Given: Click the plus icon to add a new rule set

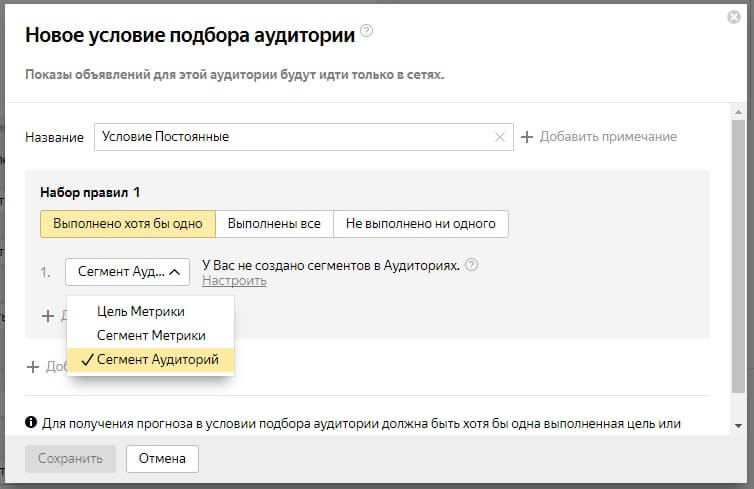Looking at the screenshot, I should [33, 367].
